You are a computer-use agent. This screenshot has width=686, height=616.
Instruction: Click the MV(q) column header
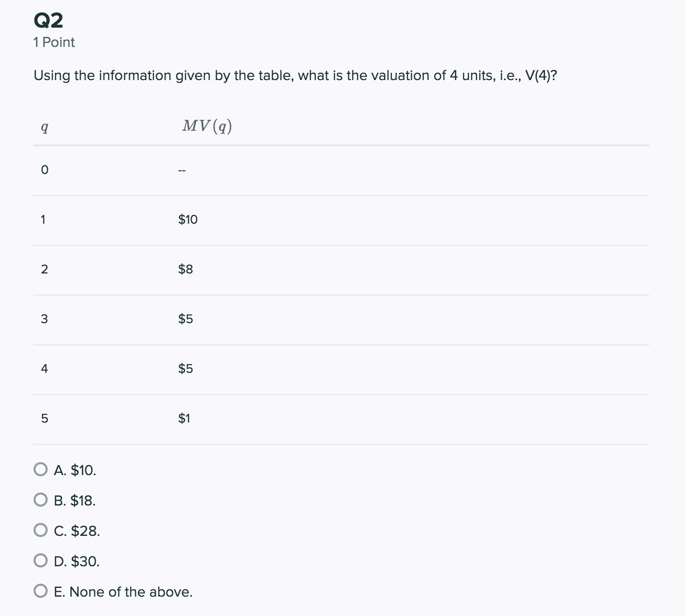tap(207, 125)
